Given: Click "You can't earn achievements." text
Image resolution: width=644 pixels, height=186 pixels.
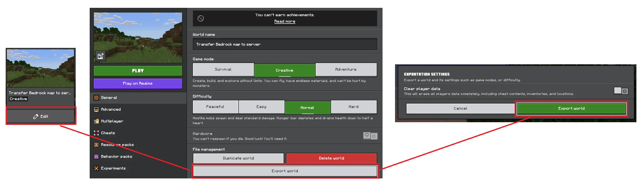Looking at the screenshot, I should [x=285, y=15].
